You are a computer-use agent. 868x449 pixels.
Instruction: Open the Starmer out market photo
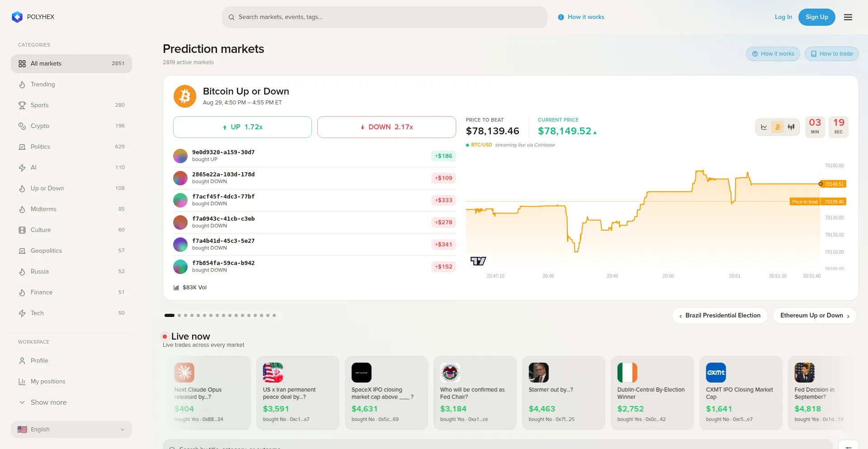coord(539,373)
